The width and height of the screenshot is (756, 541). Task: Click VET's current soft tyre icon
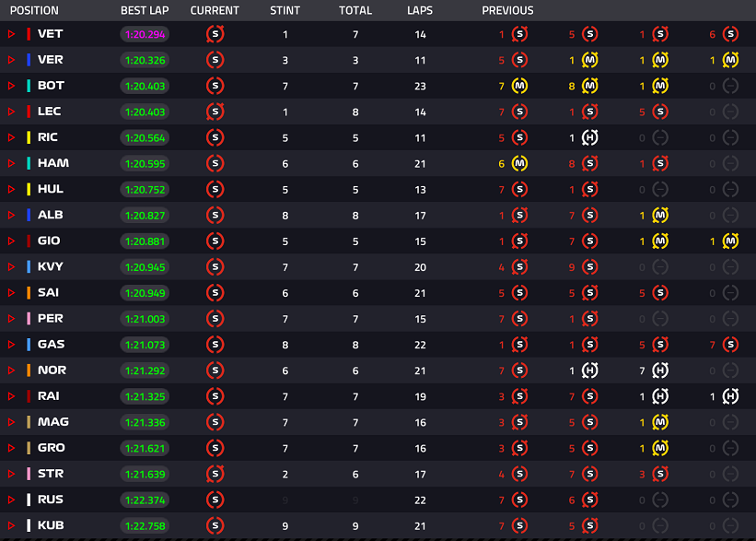point(215,34)
